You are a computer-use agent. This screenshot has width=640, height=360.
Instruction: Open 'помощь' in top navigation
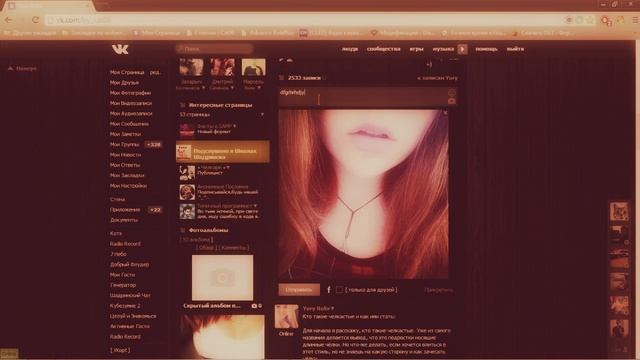(487, 49)
